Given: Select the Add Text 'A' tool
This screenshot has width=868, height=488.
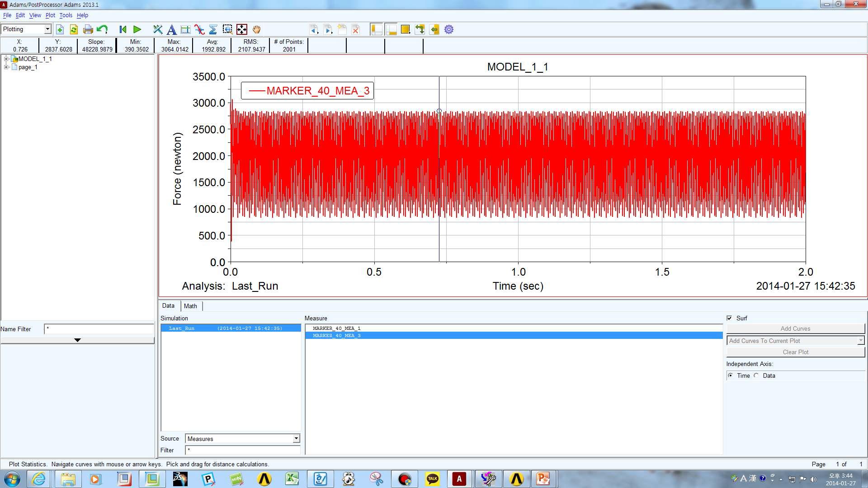Looking at the screenshot, I should click(x=171, y=30).
